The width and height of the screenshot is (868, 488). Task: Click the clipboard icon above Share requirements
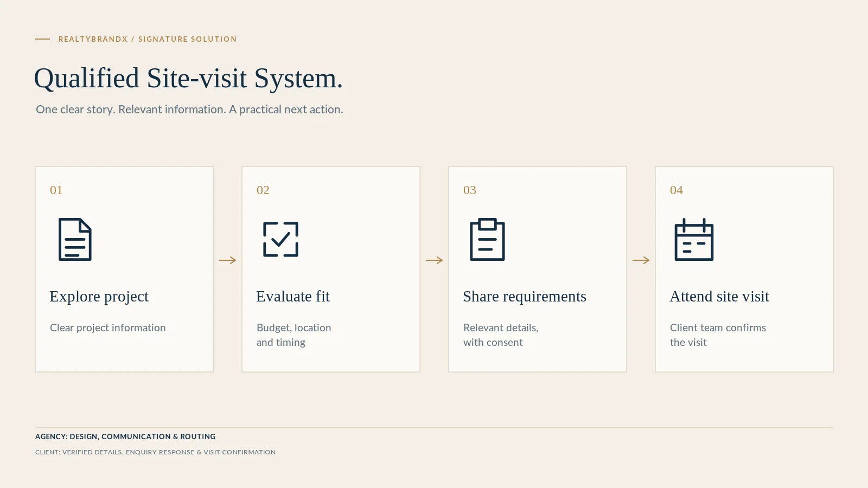[x=487, y=239]
